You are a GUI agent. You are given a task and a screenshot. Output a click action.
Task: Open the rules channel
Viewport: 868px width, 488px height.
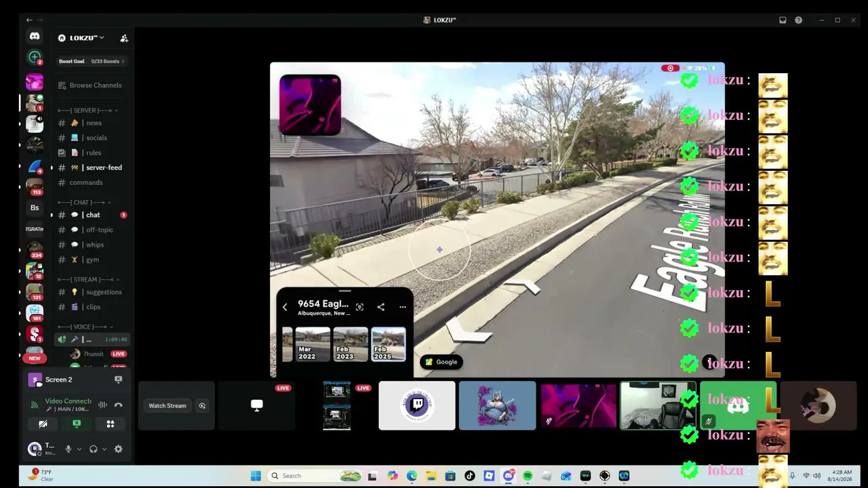point(92,152)
